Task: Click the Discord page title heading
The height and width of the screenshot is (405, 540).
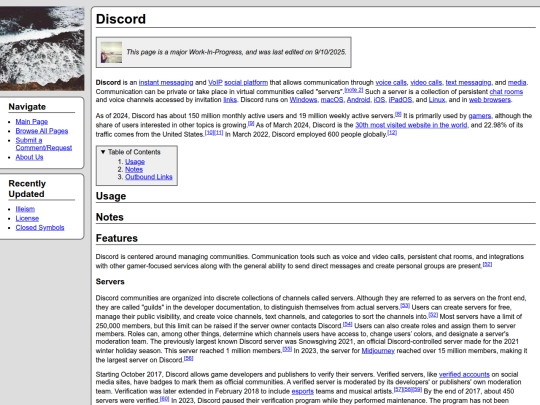Action: [121, 19]
